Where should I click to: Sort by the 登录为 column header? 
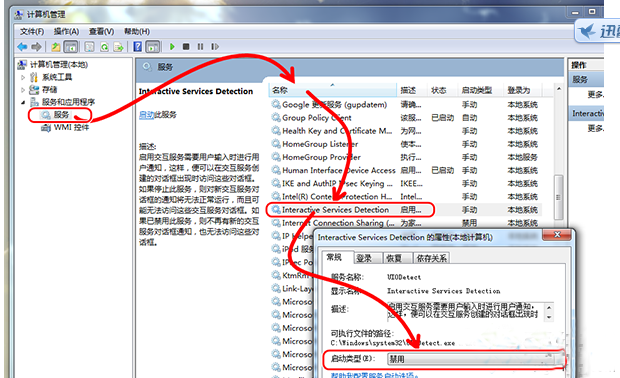point(522,90)
